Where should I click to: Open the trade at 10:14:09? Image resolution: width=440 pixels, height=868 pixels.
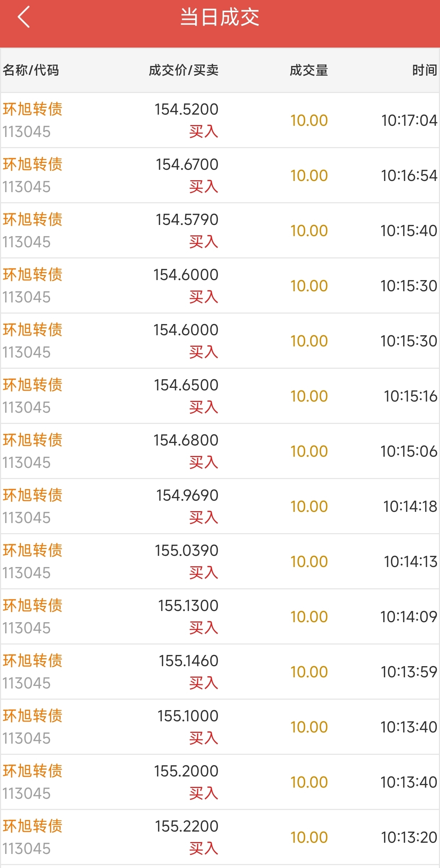pyautogui.click(x=220, y=617)
